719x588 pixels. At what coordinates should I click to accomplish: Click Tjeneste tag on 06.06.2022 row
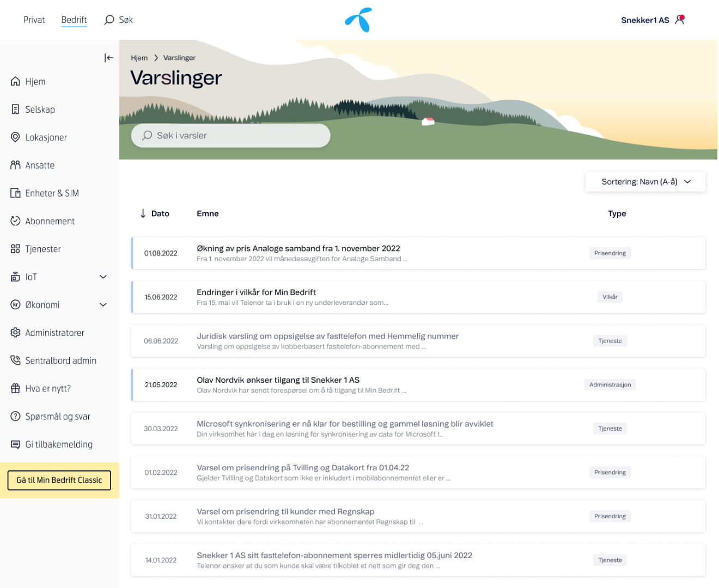tap(610, 341)
